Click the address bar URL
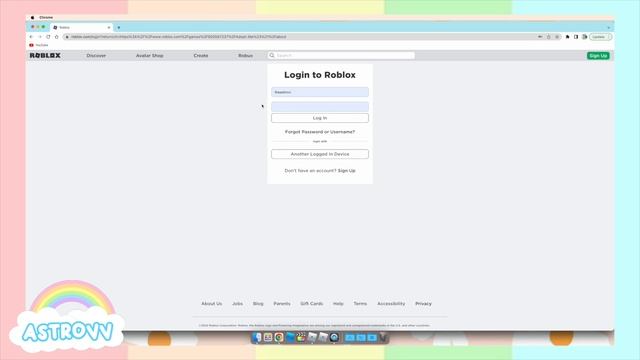The image size is (640, 360). (x=178, y=37)
